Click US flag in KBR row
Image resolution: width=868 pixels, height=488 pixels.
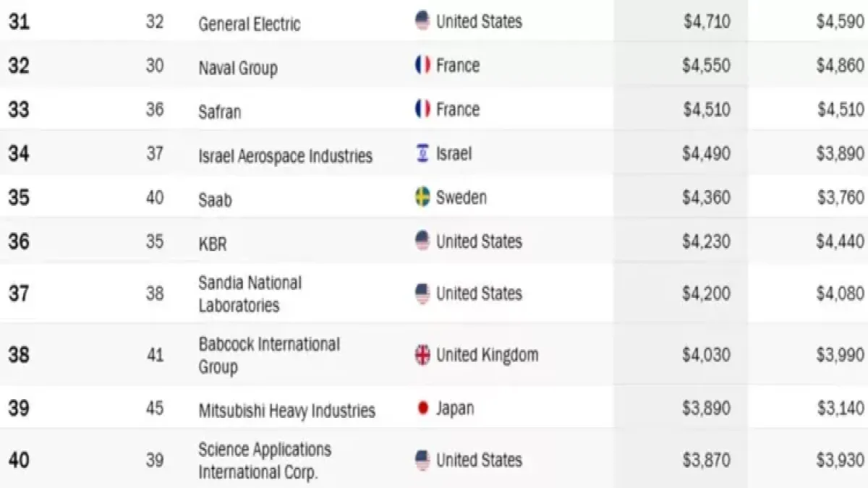click(422, 241)
